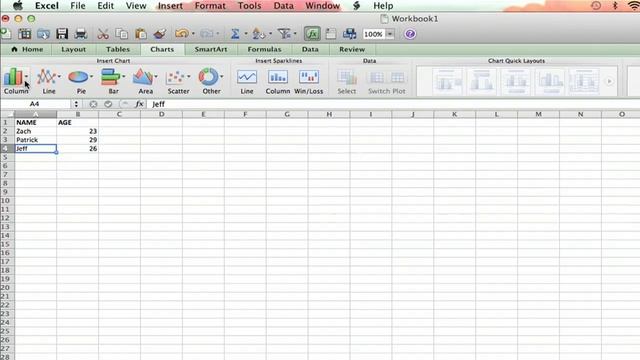This screenshot has height=360, width=640.
Task: Open the Time Machine menu bar icon
Action: pyautogui.click(x=596, y=6)
